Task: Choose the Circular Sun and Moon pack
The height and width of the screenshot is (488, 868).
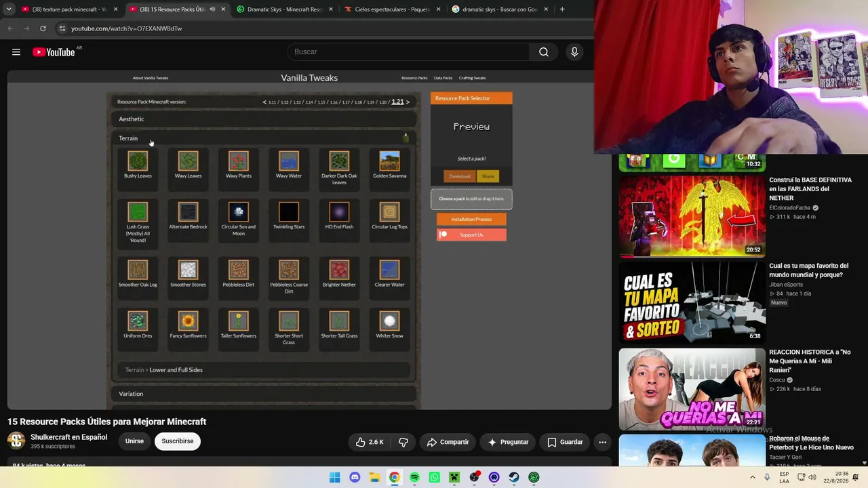Action: point(239,211)
